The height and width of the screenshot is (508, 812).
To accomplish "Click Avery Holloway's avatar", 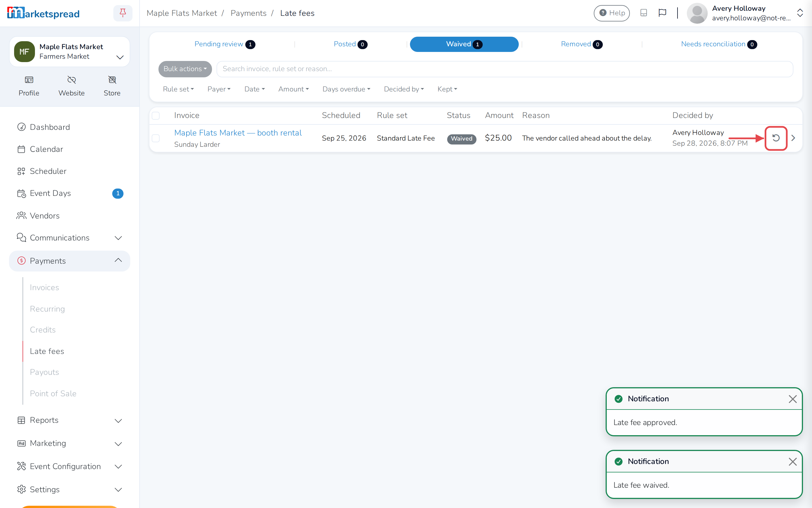I will pos(697,13).
